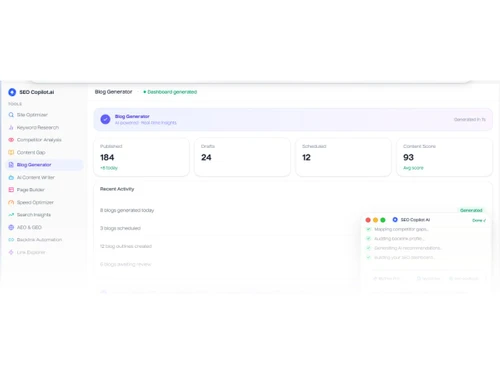Image resolution: width=500 pixels, height=375 pixels.
Task: Click the yellow dot in popup window
Action: click(375, 220)
